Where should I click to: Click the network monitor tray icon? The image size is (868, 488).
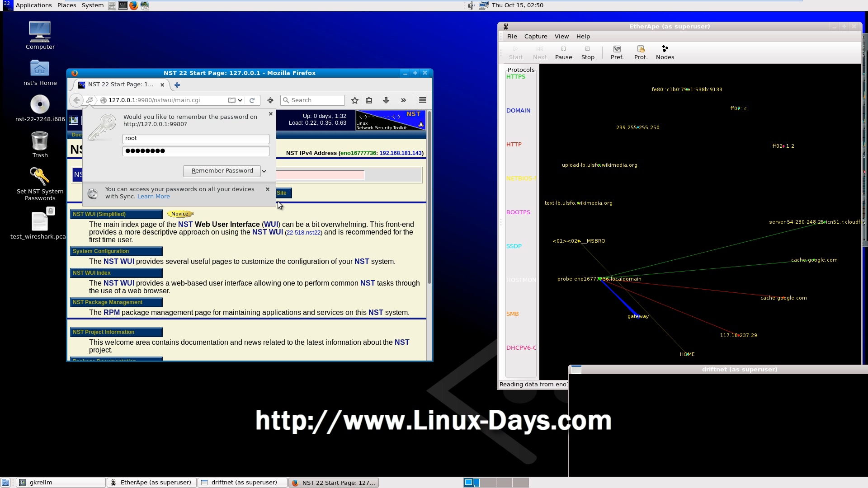(483, 5)
